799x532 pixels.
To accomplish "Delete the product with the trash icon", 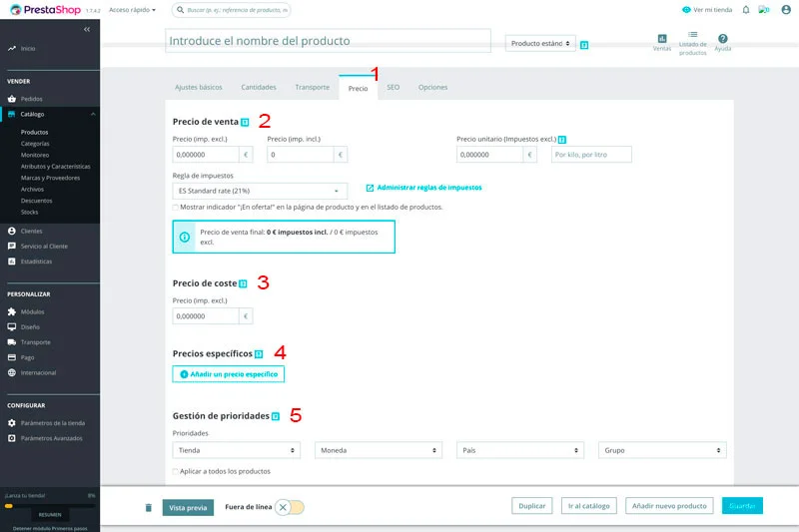I will point(148,508).
